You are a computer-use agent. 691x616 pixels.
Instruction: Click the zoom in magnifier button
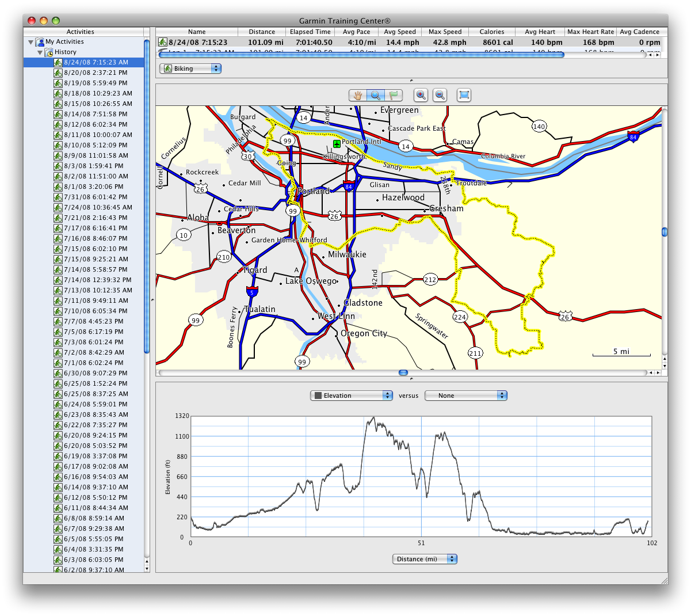pos(421,96)
